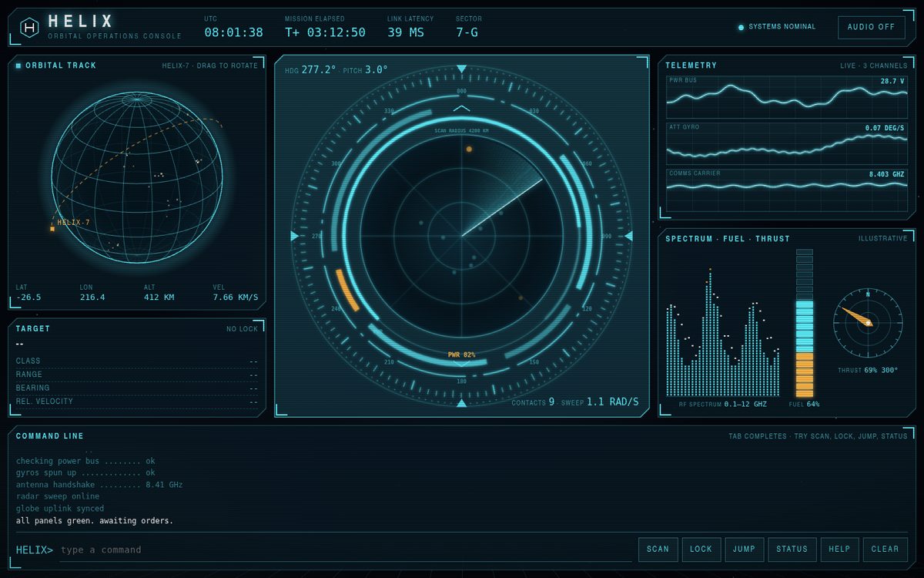Viewport: 924px width, 578px height.
Task: Focus the 'type a command' input field
Action: point(345,549)
